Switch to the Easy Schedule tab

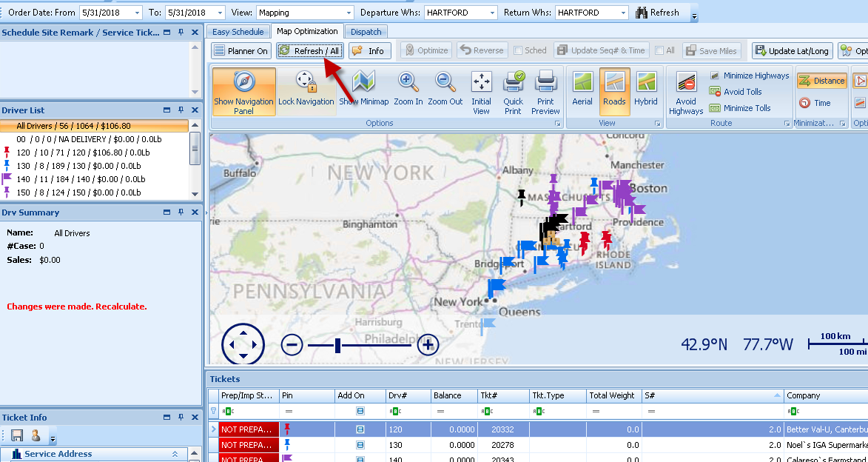[238, 32]
